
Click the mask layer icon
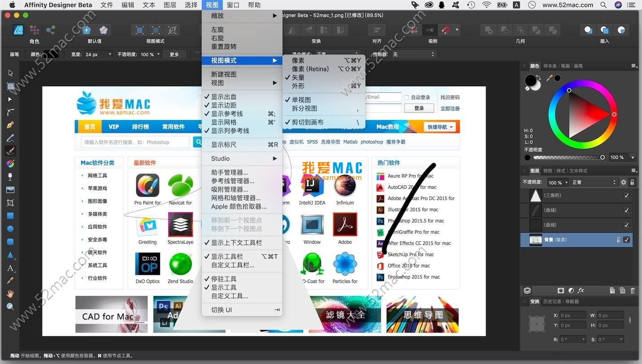click(x=560, y=291)
